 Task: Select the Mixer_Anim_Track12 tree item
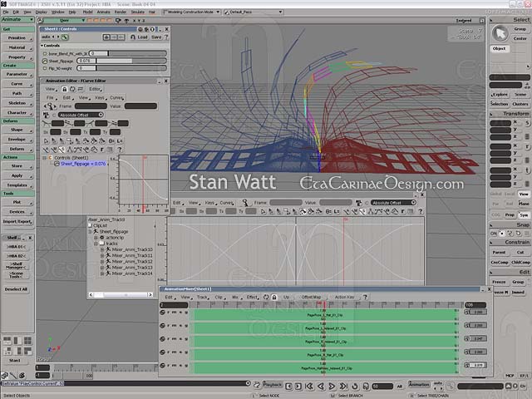point(132,261)
